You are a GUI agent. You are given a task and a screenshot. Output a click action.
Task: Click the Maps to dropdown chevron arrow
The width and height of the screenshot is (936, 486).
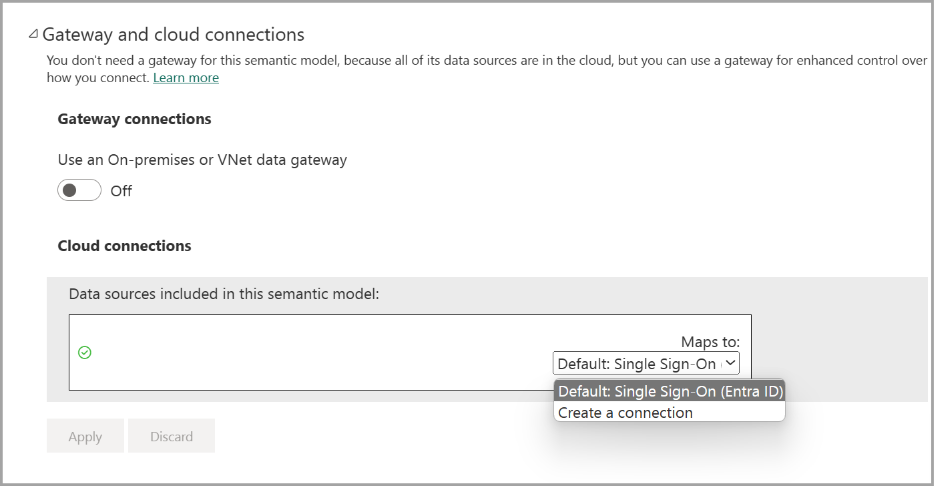[x=730, y=364]
